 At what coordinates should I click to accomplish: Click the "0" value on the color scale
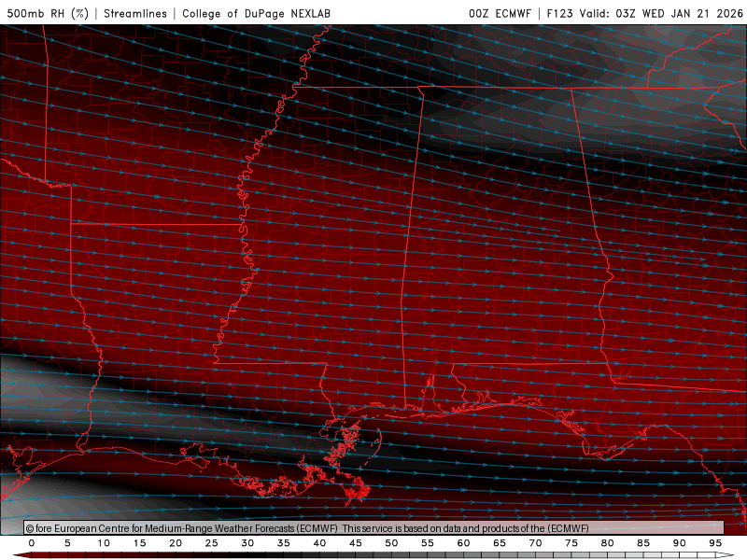[x=32, y=543]
